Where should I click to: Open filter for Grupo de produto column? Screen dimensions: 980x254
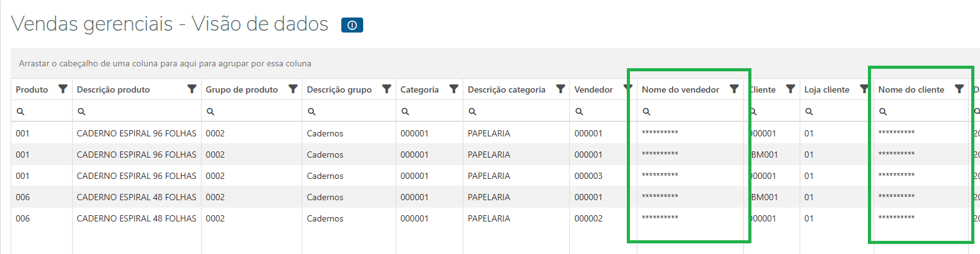coord(292,89)
